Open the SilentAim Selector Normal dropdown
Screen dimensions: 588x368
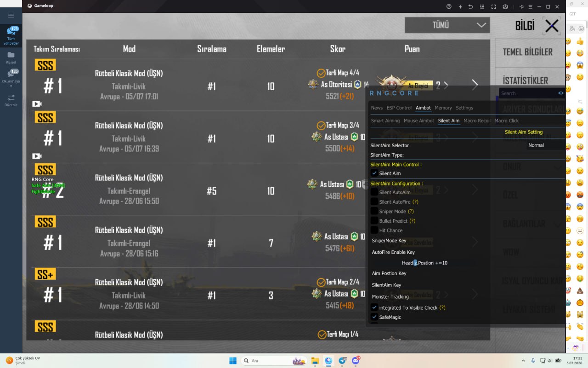546,145
